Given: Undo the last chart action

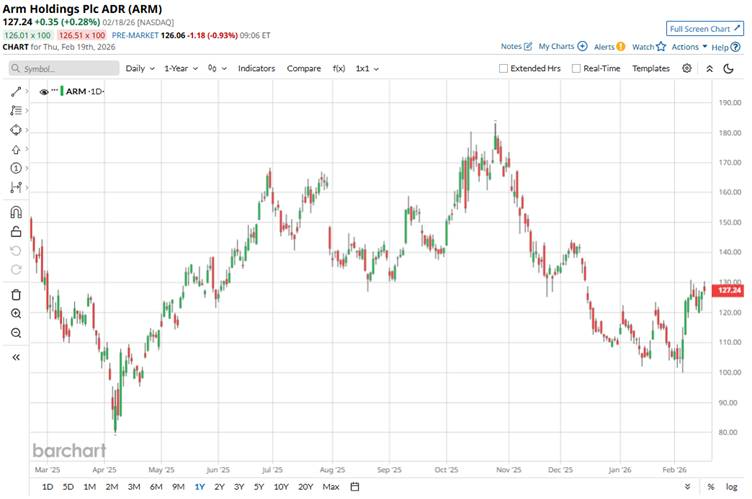Looking at the screenshot, I should [x=16, y=251].
